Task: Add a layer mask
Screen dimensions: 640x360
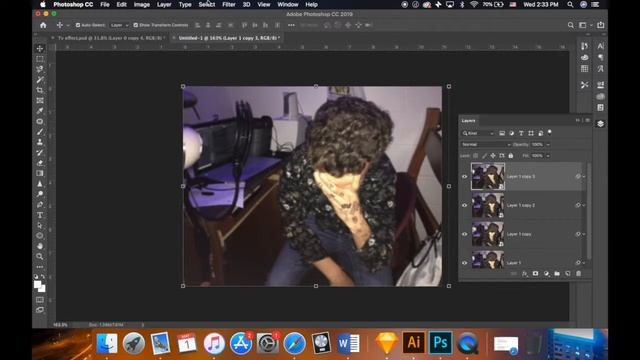Action: click(535, 273)
